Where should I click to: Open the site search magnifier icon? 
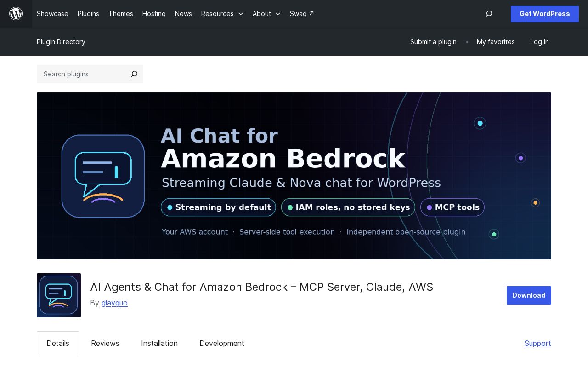pyautogui.click(x=489, y=14)
